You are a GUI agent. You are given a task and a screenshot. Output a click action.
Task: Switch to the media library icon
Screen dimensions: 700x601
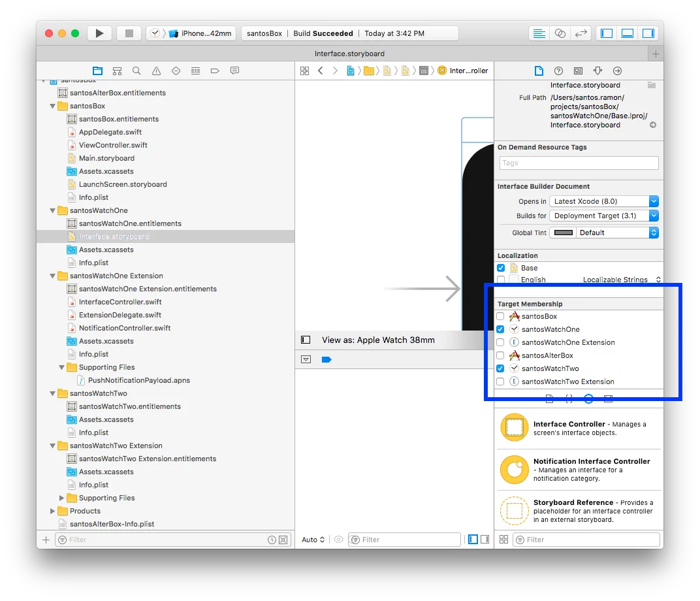pos(608,398)
